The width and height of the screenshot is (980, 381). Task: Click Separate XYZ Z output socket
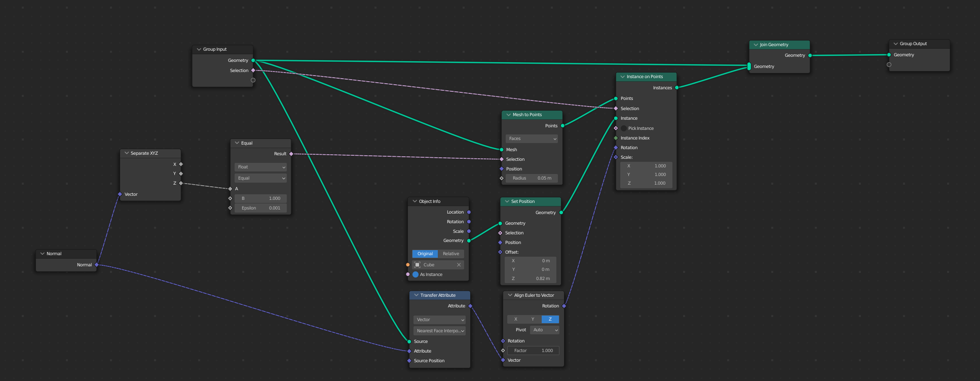click(181, 183)
